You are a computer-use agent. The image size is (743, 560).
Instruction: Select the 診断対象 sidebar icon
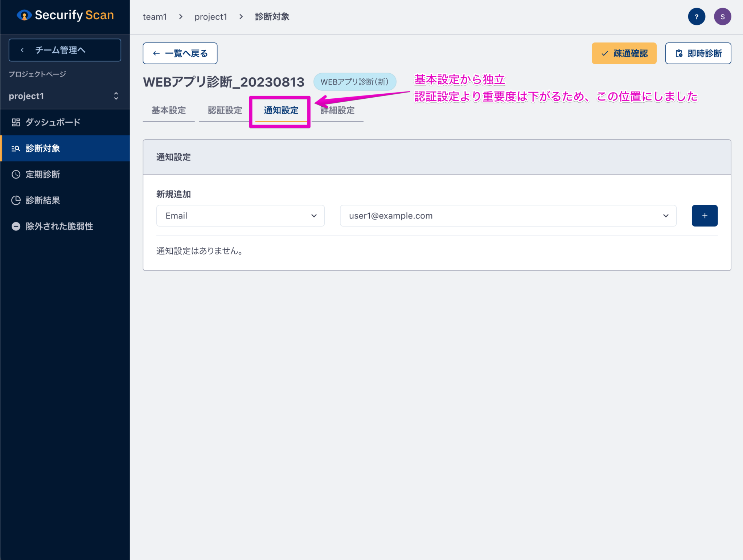(16, 148)
